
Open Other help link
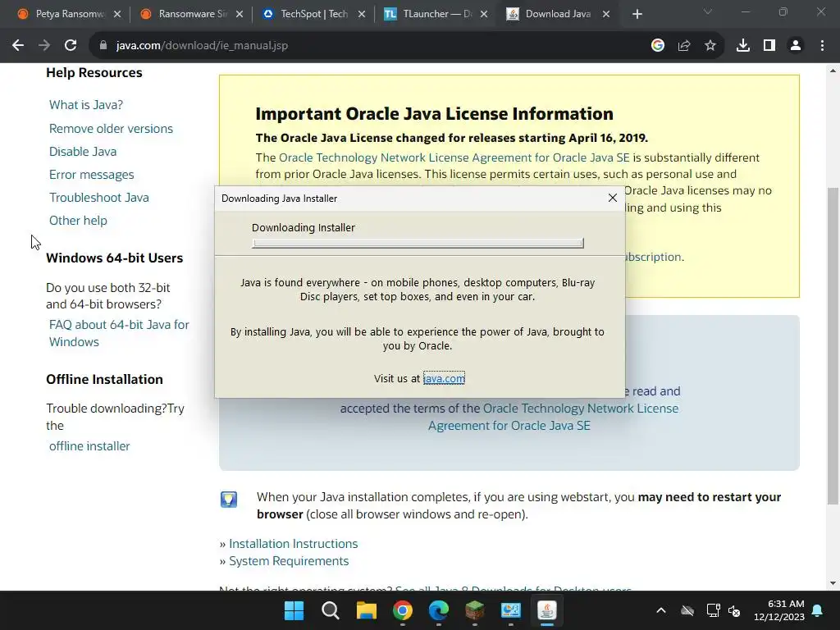[78, 221]
